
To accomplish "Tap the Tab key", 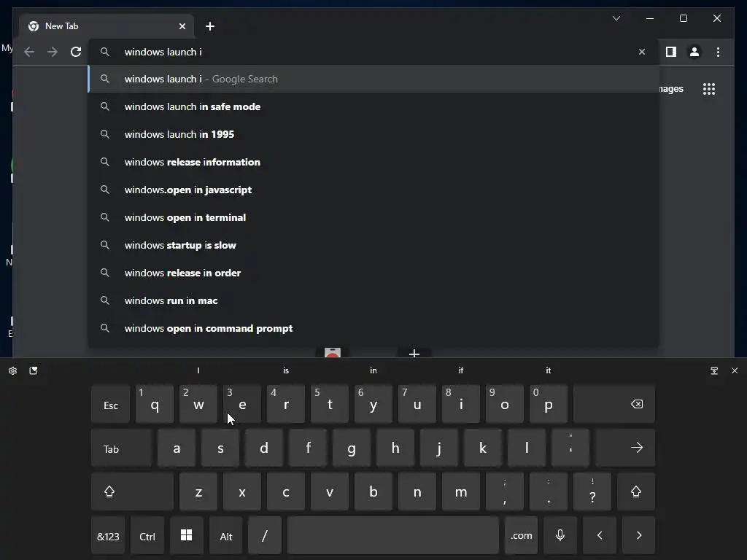I will [x=122, y=448].
